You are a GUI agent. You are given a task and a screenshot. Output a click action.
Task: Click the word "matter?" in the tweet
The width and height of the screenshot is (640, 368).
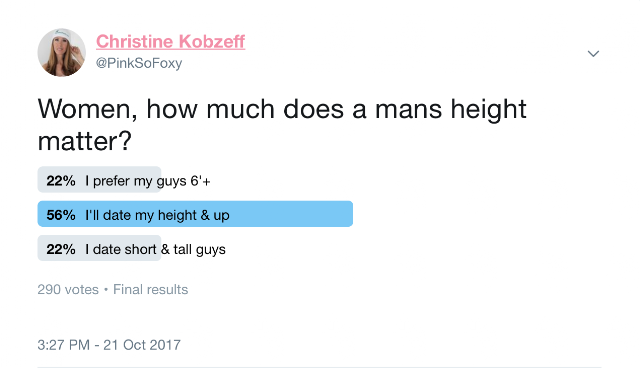84,142
